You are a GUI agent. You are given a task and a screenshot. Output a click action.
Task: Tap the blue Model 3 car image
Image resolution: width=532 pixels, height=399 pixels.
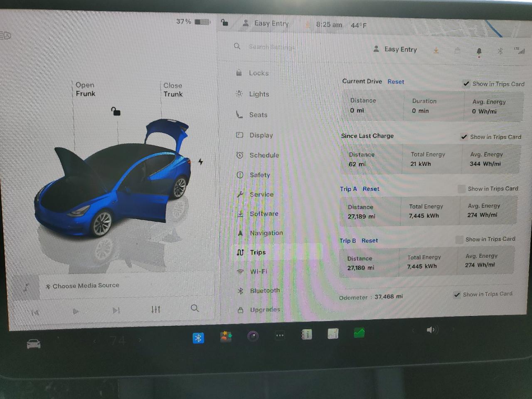click(x=112, y=179)
